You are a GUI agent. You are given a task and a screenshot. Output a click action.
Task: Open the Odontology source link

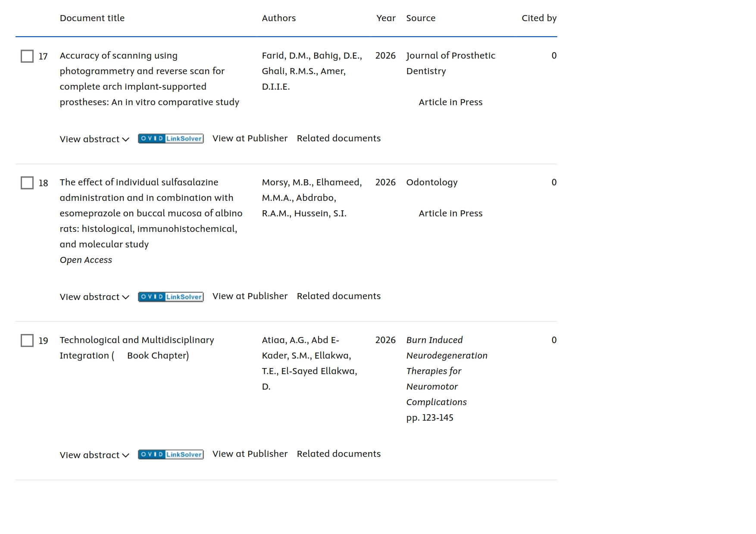click(431, 182)
